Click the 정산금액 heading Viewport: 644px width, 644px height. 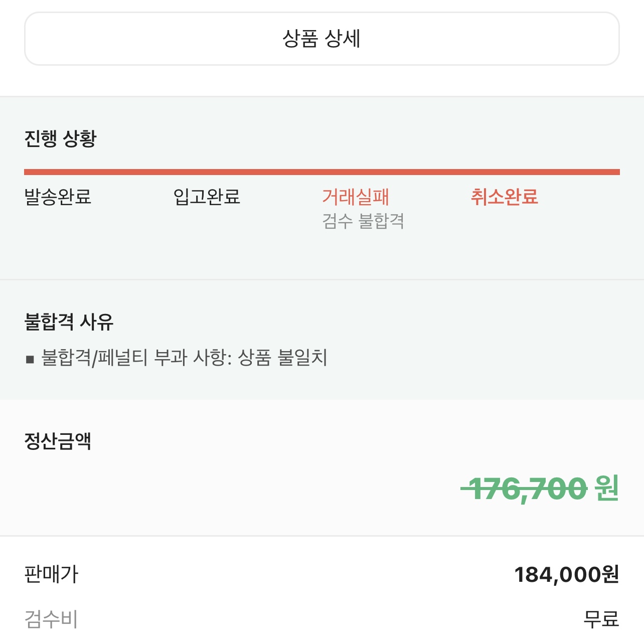(58, 441)
